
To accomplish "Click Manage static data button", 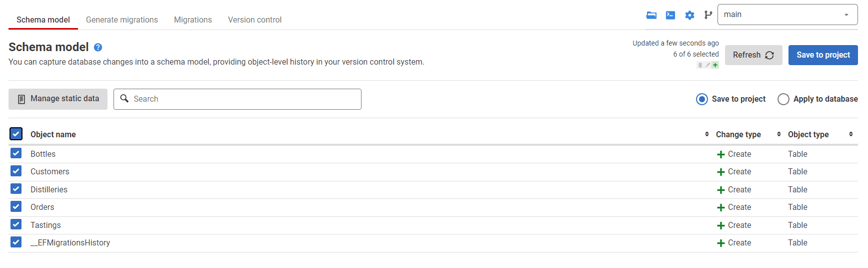I will (58, 99).
